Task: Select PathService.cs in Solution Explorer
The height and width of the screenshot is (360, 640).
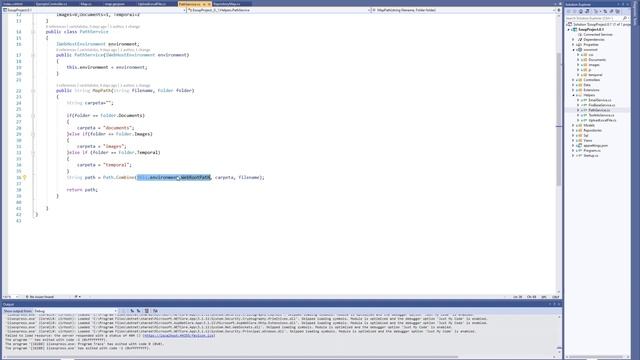Action: click(599, 110)
